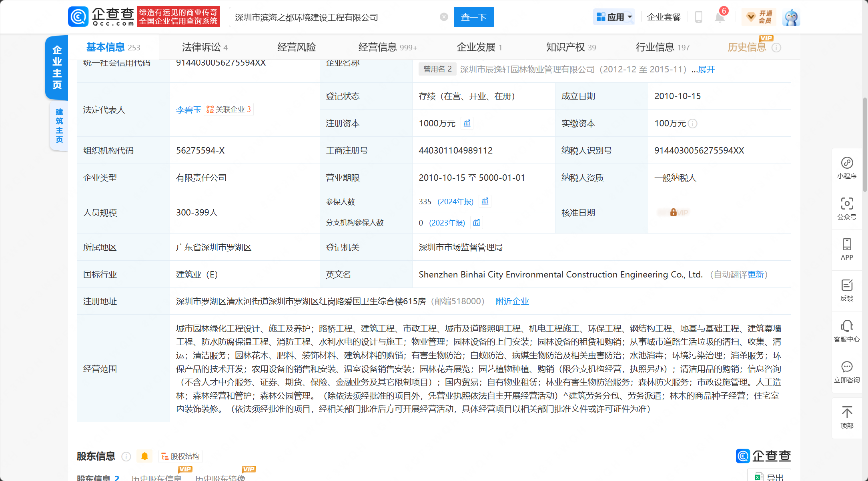This screenshot has height=481, width=868.
Task: Expand former names with 展开 link
Action: (x=706, y=70)
